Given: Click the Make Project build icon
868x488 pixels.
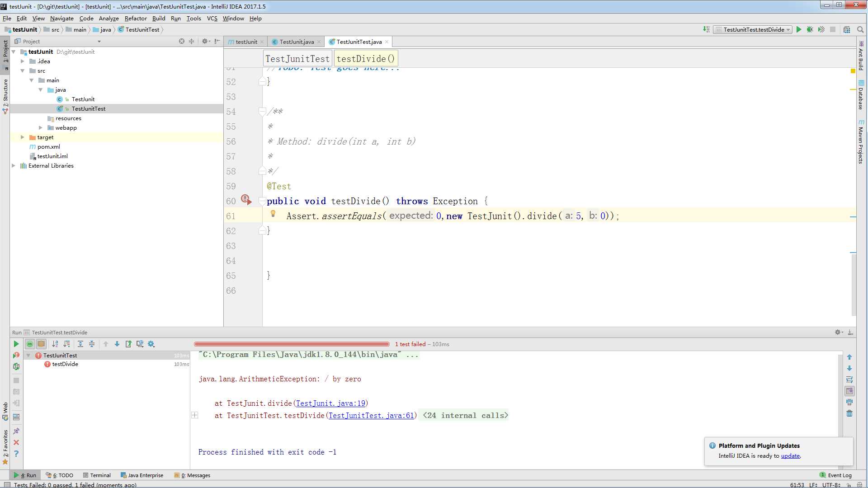Looking at the screenshot, I should tap(706, 30).
